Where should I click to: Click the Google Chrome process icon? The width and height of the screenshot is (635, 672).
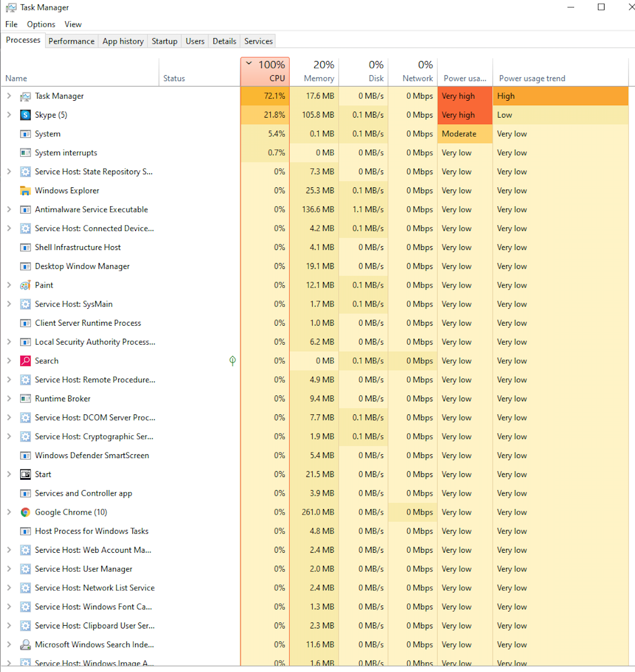pos(25,512)
